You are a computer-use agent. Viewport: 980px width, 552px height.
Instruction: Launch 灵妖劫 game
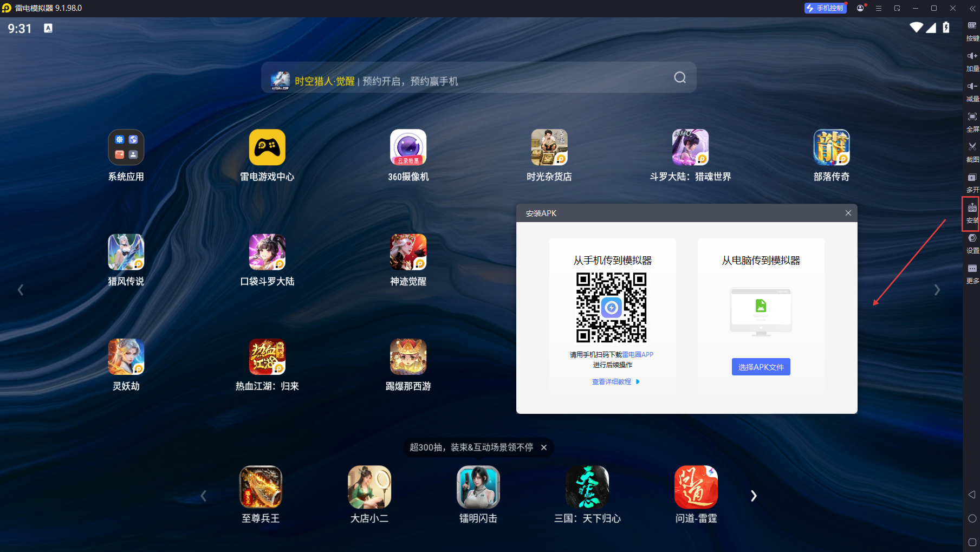(x=126, y=356)
